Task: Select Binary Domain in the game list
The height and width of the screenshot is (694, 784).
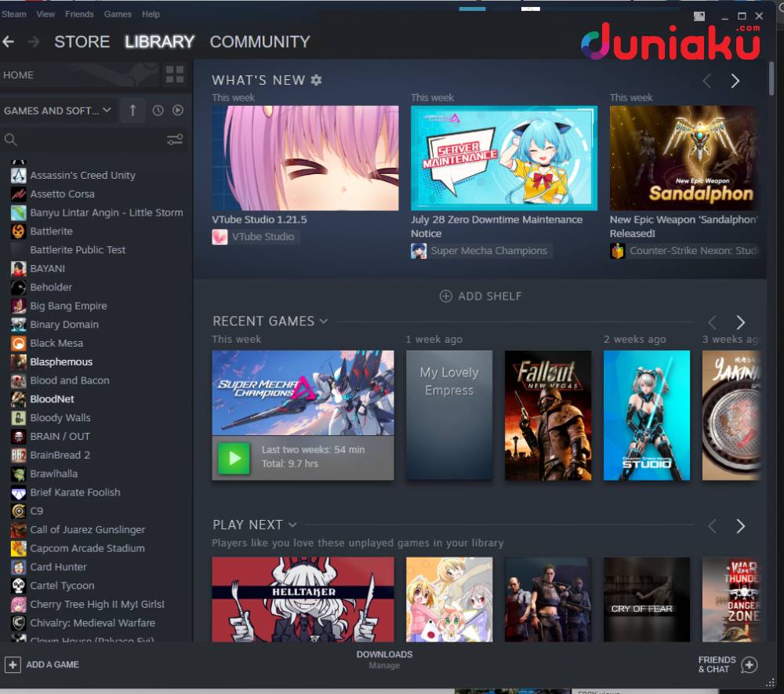Action: pos(64,324)
